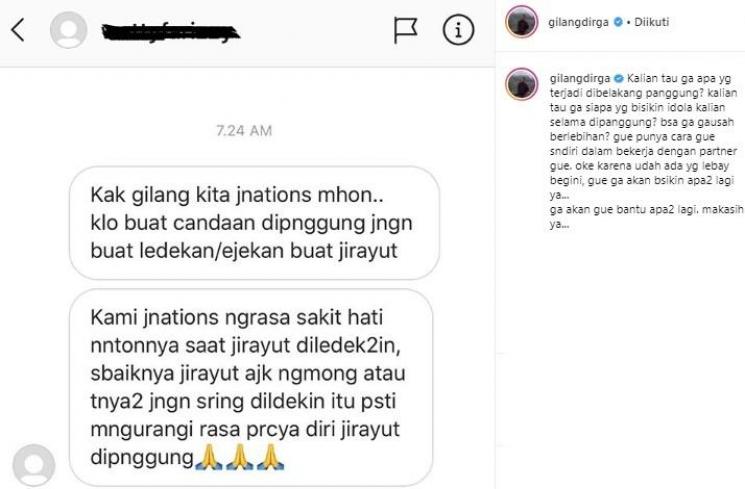Select the 'Kak gilang kita jnations' message bubble
The height and width of the screenshot is (489, 745).
(x=254, y=223)
